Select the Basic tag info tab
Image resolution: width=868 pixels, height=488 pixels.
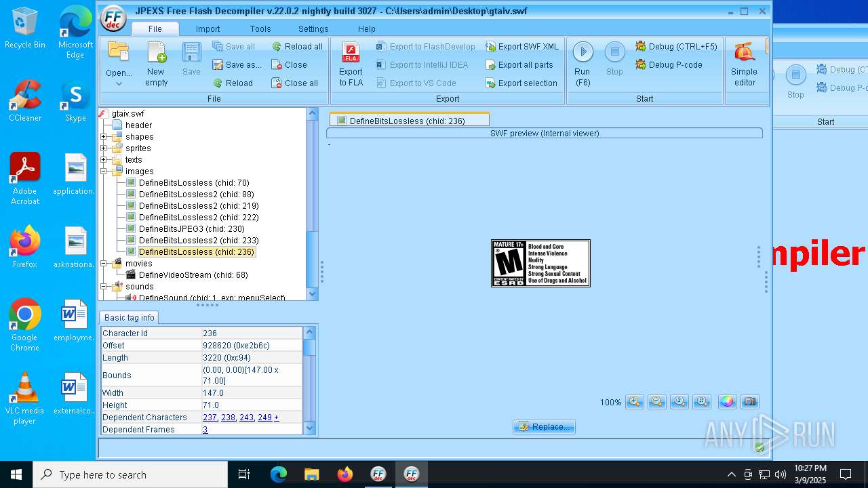(x=129, y=318)
